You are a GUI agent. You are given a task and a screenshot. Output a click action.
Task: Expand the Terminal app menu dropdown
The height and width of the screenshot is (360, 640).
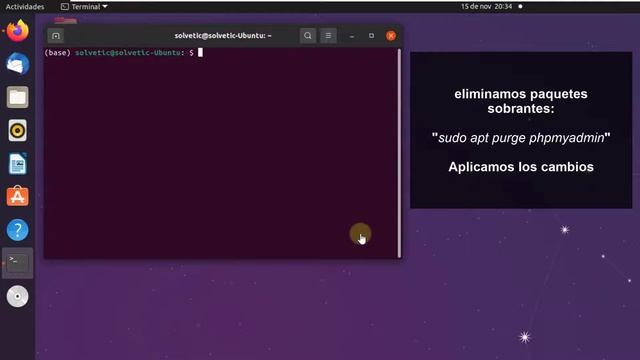pos(84,7)
